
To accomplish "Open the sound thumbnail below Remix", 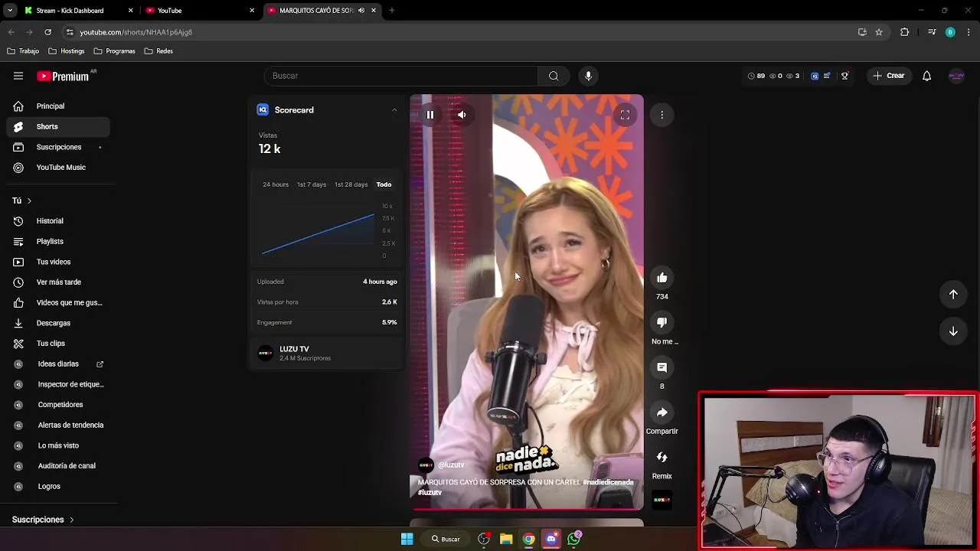I will 662,500.
